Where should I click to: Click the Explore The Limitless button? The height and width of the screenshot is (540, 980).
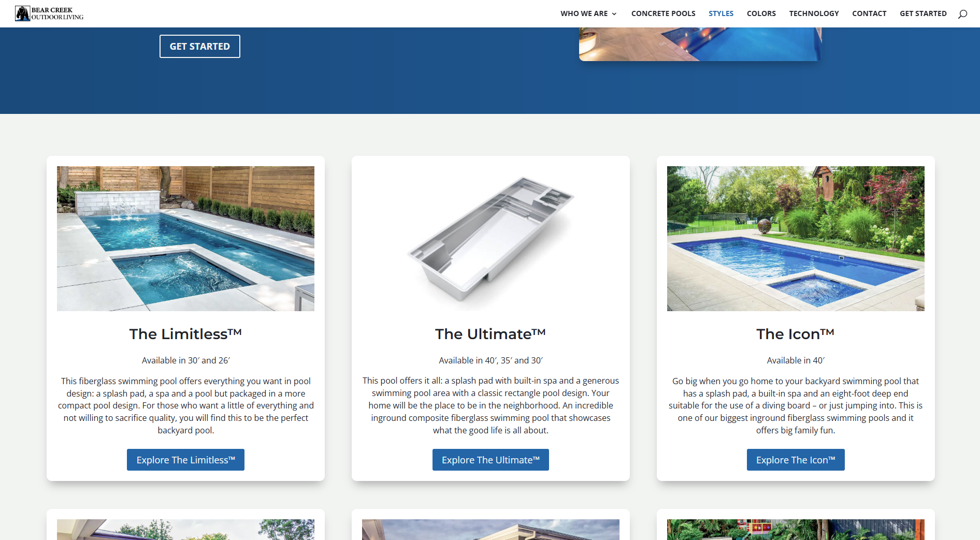click(185, 460)
